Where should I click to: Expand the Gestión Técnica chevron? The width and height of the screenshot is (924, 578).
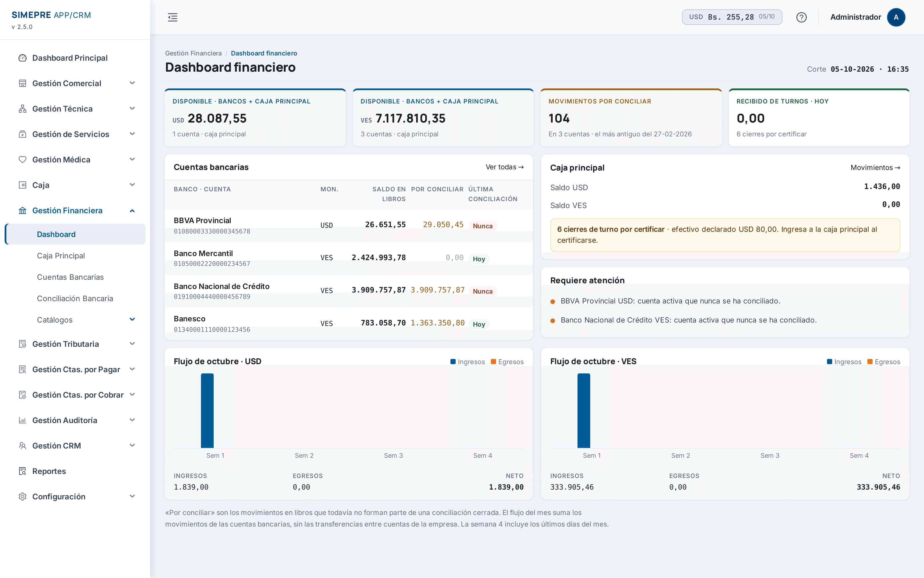(x=132, y=109)
